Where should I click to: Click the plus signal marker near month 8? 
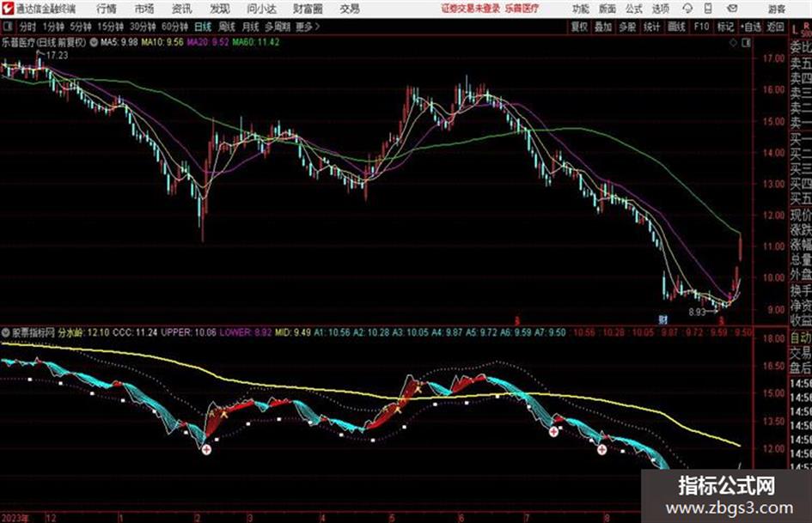coord(601,449)
